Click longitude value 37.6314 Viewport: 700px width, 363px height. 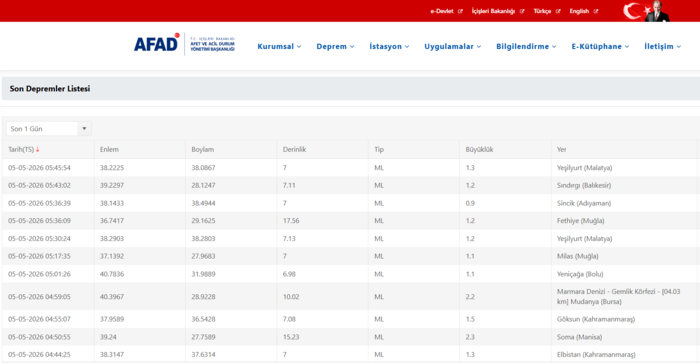[203, 355]
